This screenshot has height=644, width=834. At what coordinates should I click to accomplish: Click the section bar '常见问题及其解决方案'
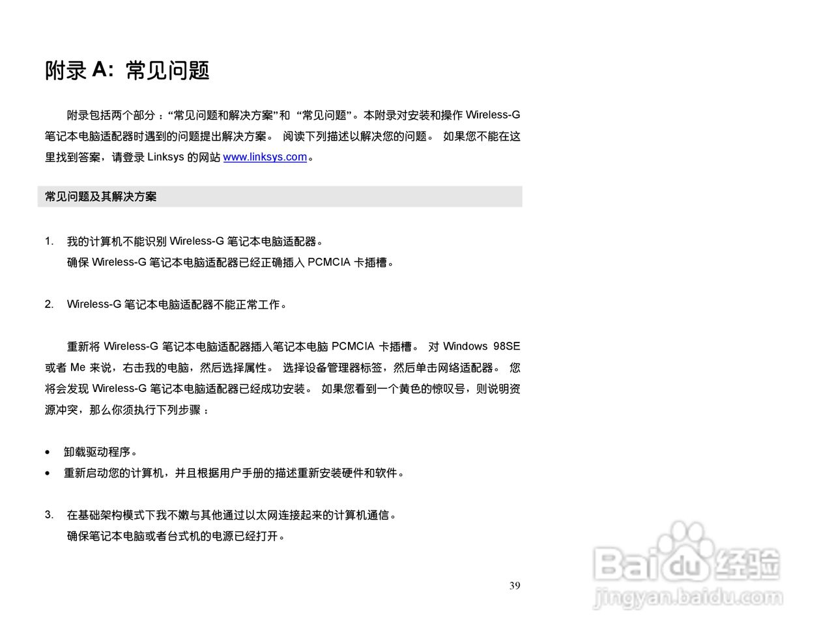[x=280, y=197]
